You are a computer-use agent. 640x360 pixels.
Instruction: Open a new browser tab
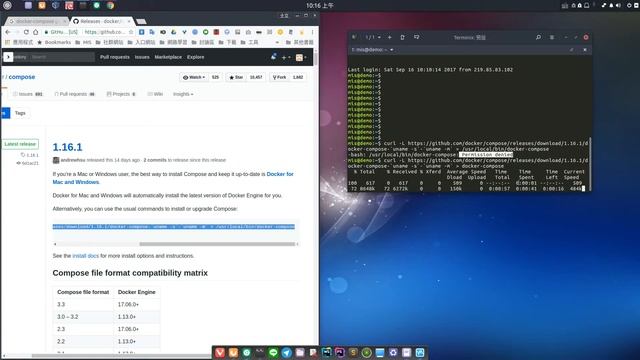[x=141, y=21]
